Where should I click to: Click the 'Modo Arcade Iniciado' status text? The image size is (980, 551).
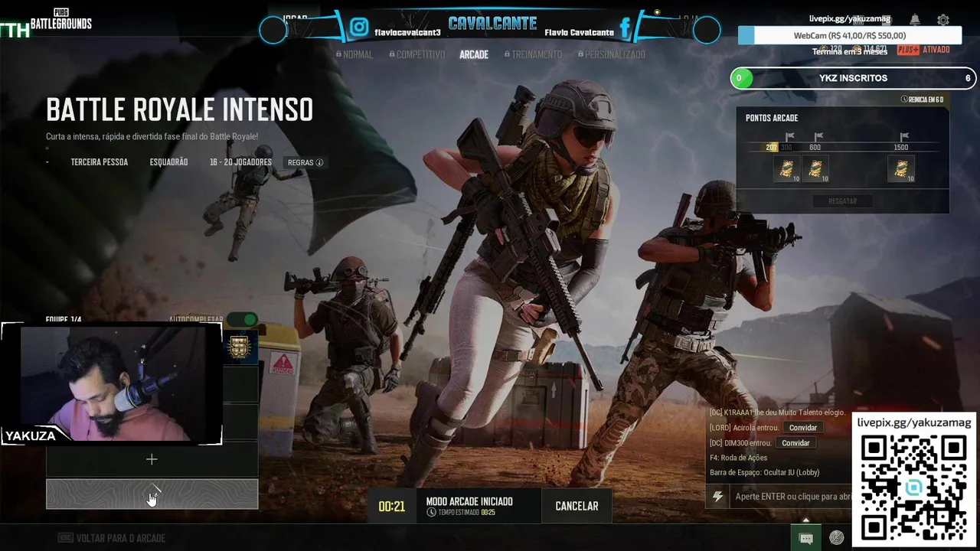(x=469, y=501)
